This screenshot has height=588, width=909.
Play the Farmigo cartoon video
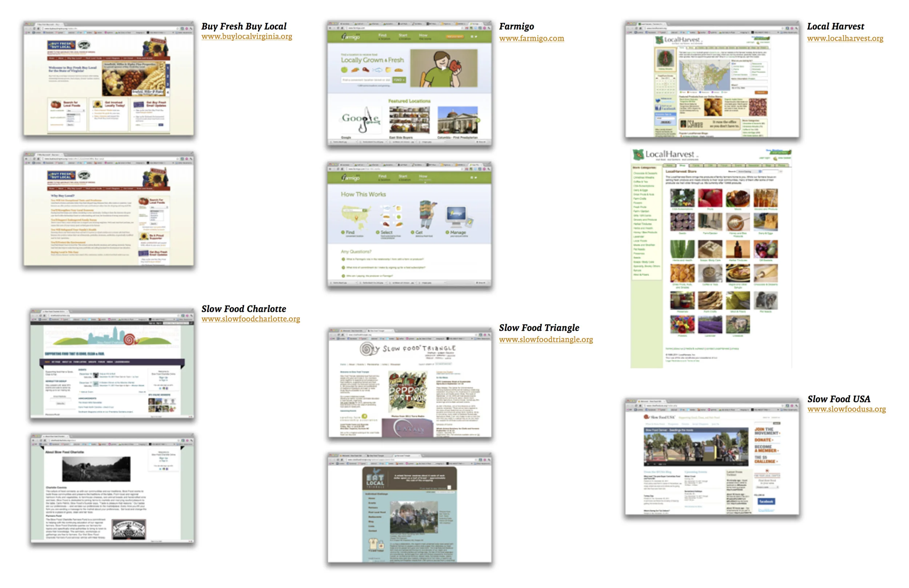pyautogui.click(x=444, y=68)
